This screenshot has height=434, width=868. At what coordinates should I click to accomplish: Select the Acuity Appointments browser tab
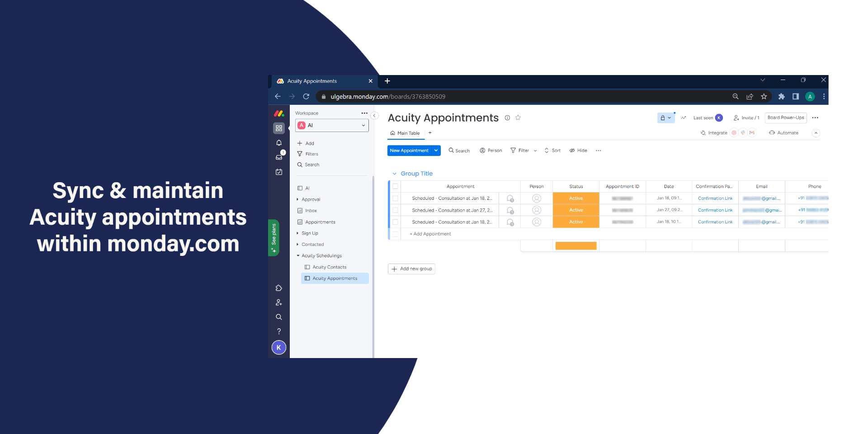click(x=325, y=81)
